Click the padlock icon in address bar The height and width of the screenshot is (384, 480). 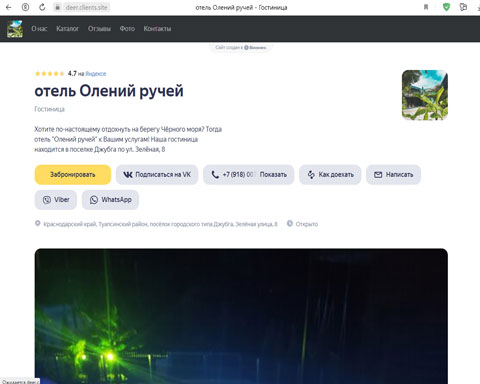[x=57, y=7]
